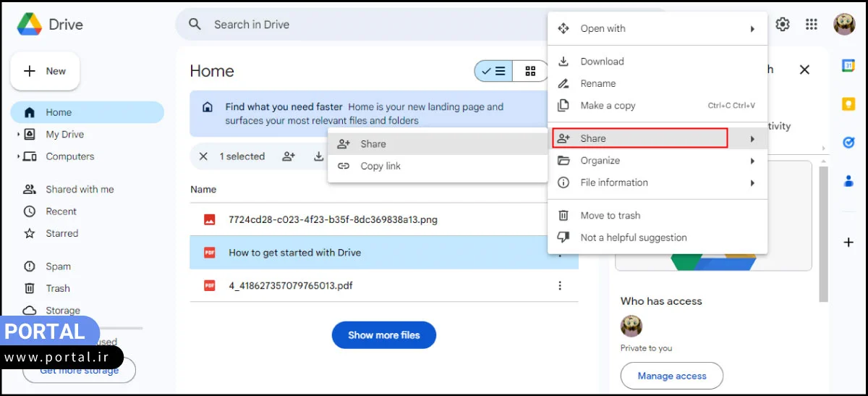Open Google Keep in the side panel
868x396 pixels.
pyautogui.click(x=848, y=104)
